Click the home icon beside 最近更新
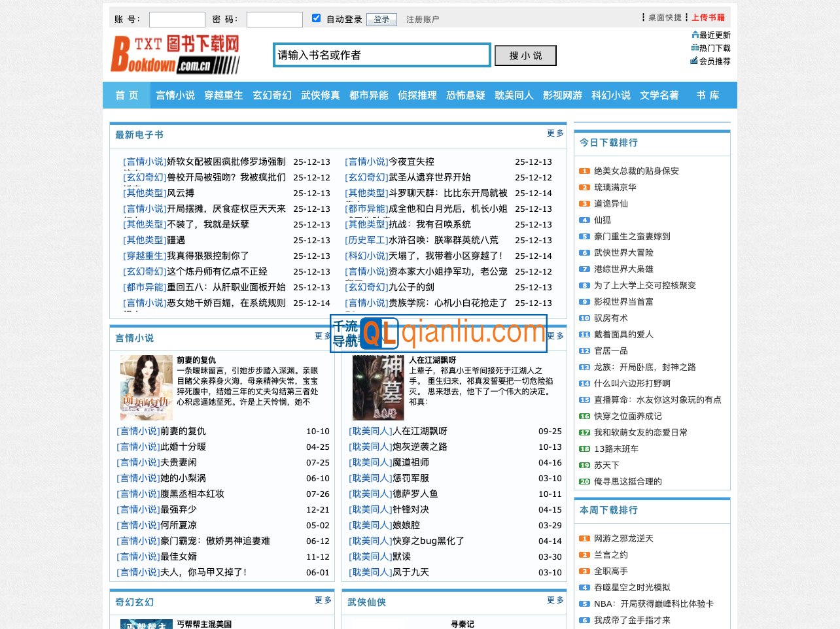The height and width of the screenshot is (629, 840). pyautogui.click(x=695, y=35)
